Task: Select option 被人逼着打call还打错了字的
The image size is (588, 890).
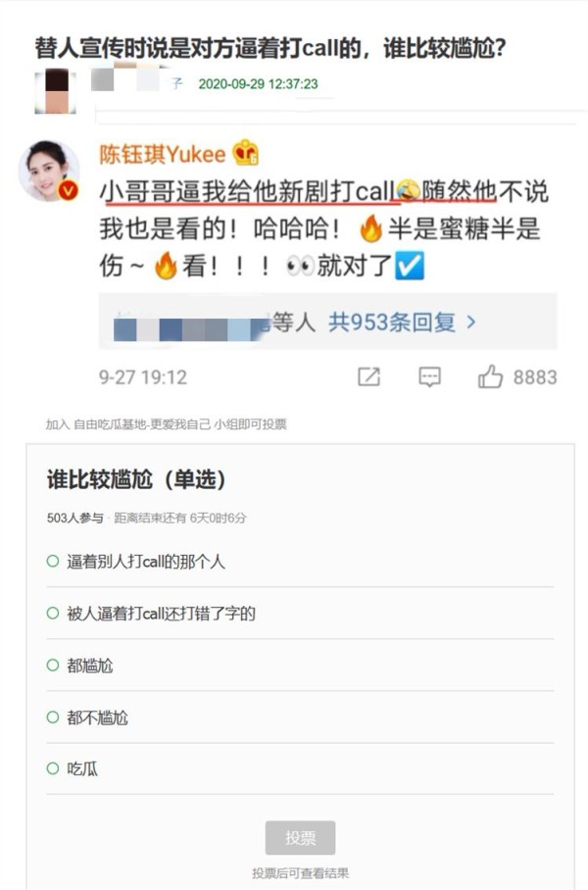Action: coord(300,613)
